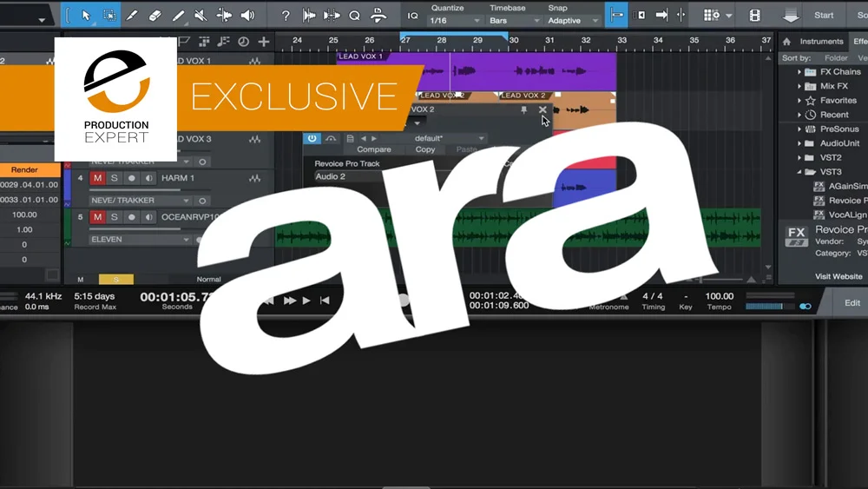This screenshot has height=489, width=868.
Task: Mute the OCEANRVP track
Action: [x=97, y=217]
